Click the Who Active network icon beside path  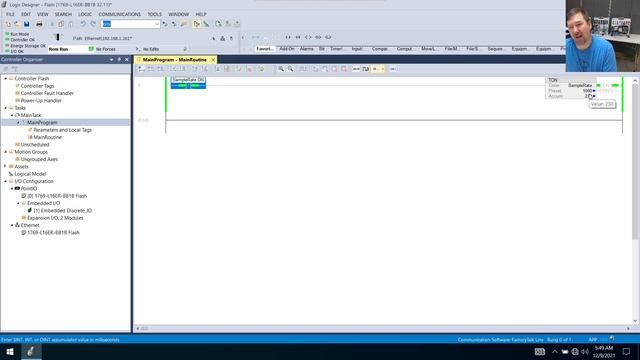pos(222,38)
